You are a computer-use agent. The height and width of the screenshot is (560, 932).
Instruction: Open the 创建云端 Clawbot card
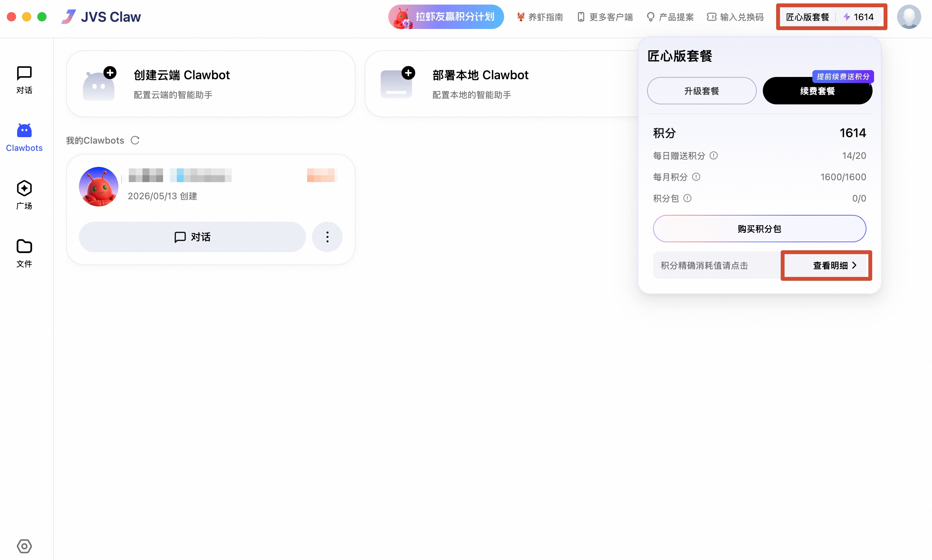pyautogui.click(x=211, y=84)
